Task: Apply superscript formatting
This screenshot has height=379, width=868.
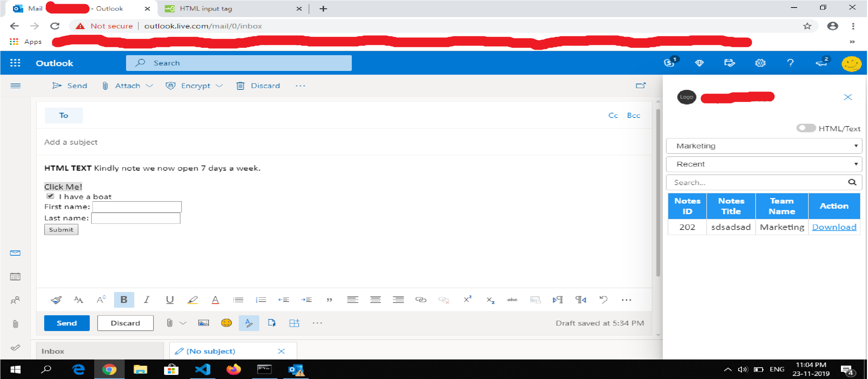Action: click(467, 299)
